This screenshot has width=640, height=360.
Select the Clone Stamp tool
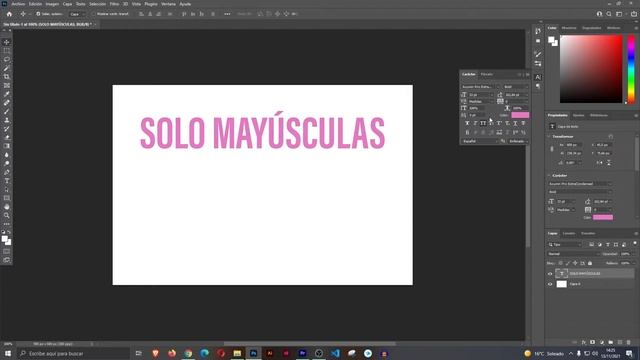pyautogui.click(x=7, y=120)
